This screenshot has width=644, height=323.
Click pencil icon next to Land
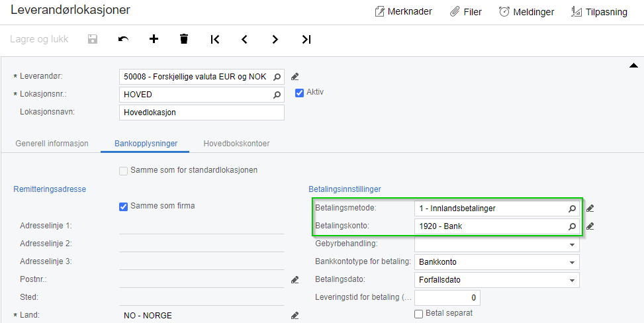click(x=295, y=316)
